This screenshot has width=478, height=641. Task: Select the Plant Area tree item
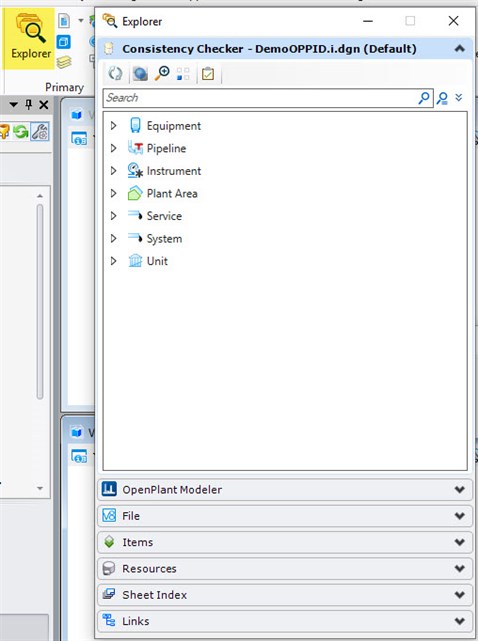click(172, 193)
